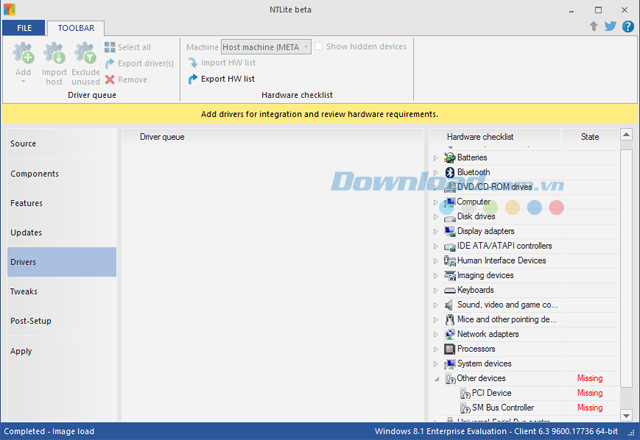Click the up arrow icon near Twitter
Screen dimensions: 640x440
coord(594,26)
